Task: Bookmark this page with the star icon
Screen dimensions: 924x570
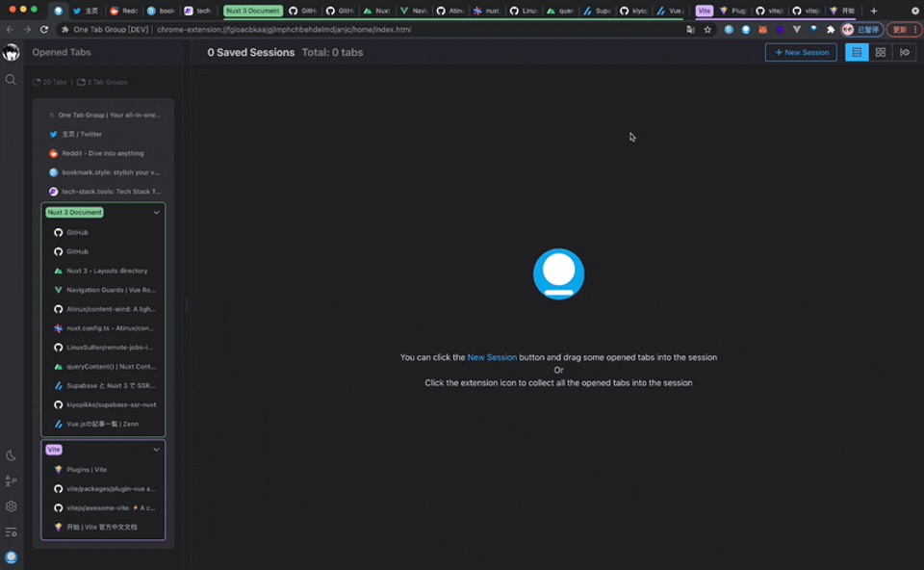Action: tap(707, 30)
